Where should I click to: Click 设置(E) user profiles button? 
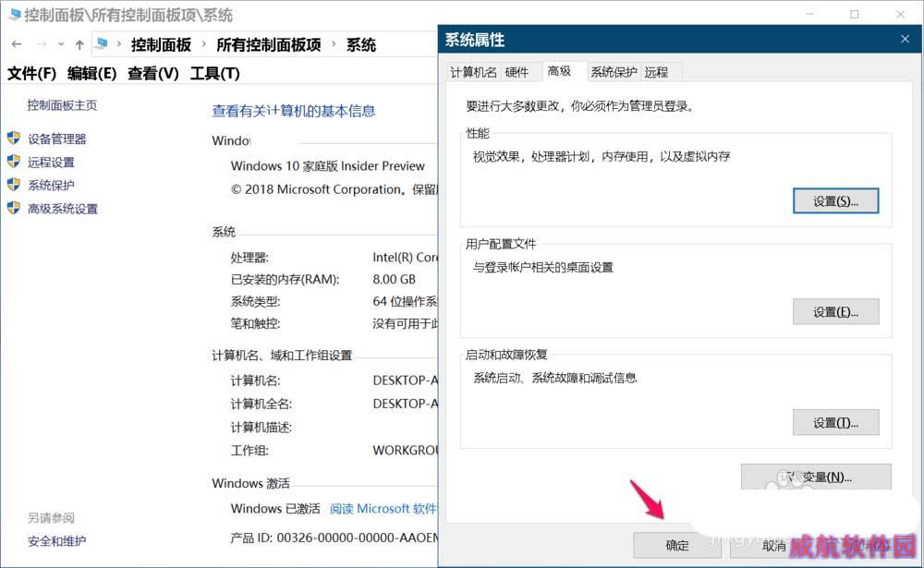[835, 311]
